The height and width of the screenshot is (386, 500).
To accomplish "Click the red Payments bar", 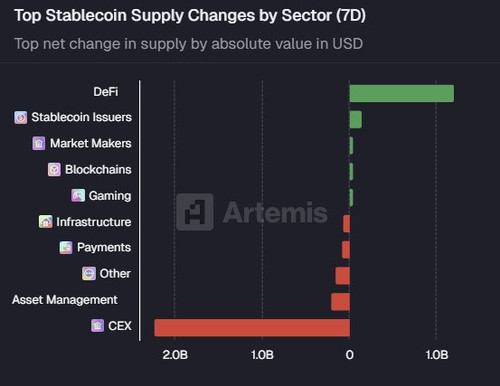I will point(346,250).
